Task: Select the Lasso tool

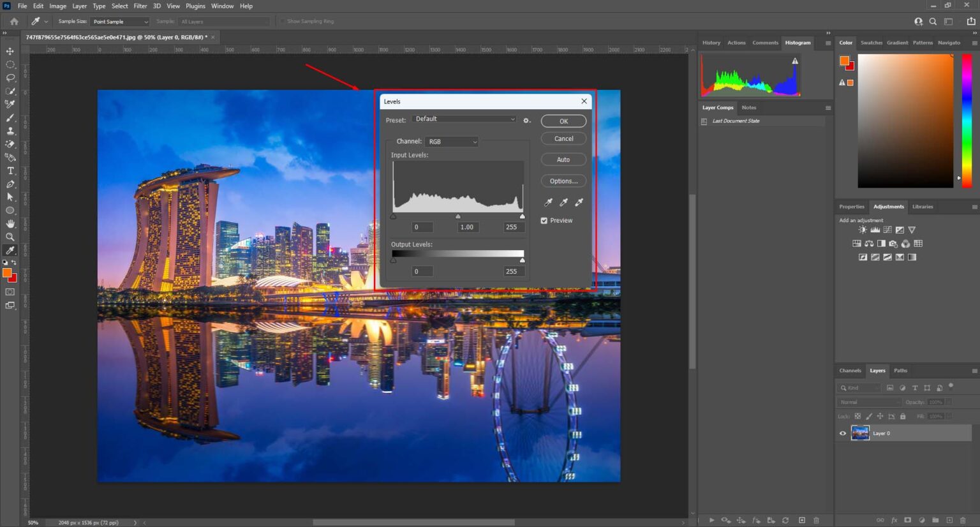Action: (10, 77)
